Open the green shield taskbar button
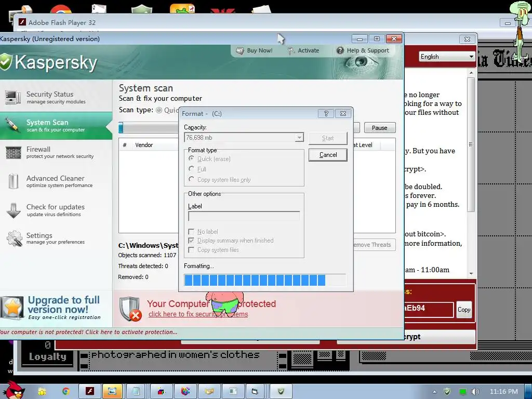532x399 pixels. pos(281,391)
